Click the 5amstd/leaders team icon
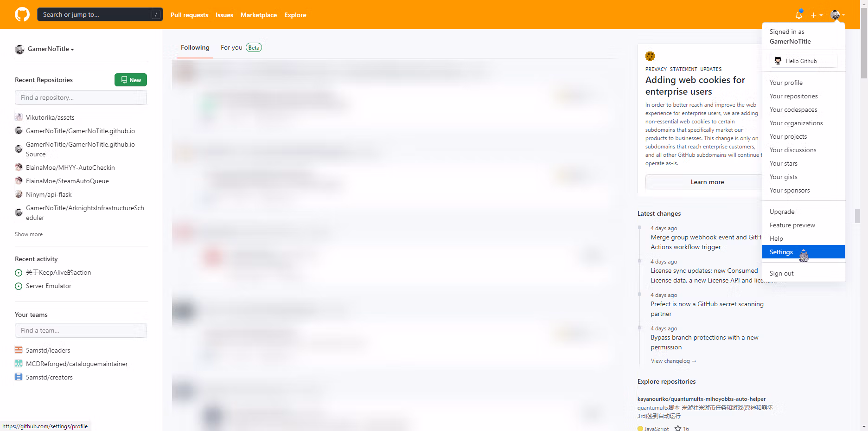Viewport: 868px width, 431px height. click(19, 350)
